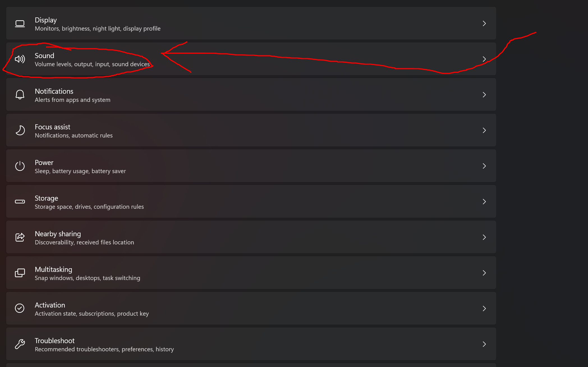Click the Activation checkmark icon
Viewport: 588px width, 367px height.
(20, 308)
